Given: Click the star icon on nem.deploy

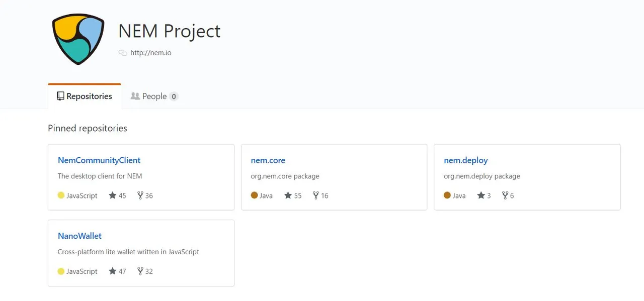Looking at the screenshot, I should [480, 195].
